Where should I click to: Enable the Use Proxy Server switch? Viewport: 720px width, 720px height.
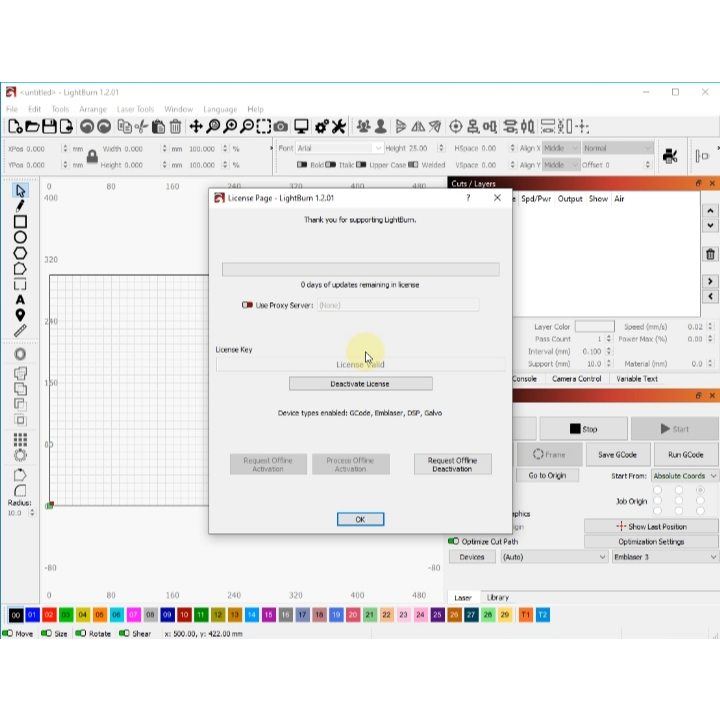(247, 305)
